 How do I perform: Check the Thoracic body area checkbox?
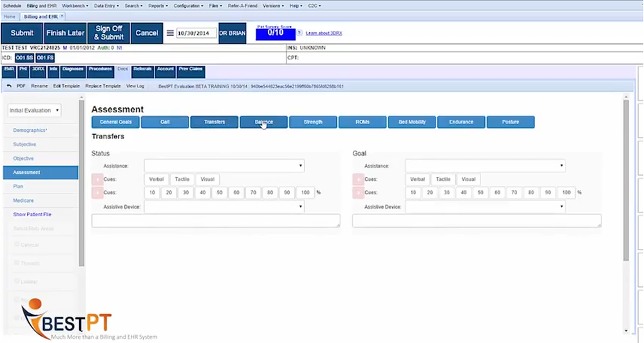tap(17, 263)
